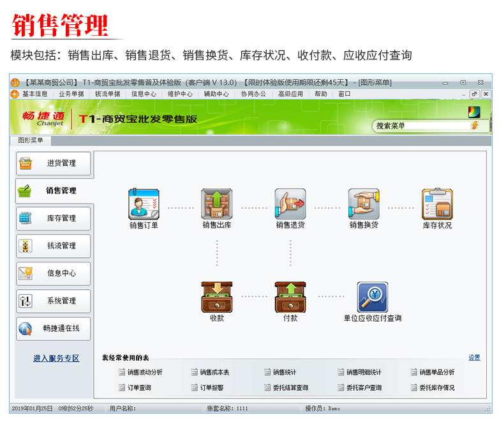Open the 销售退货 sales return icon

tap(290, 204)
